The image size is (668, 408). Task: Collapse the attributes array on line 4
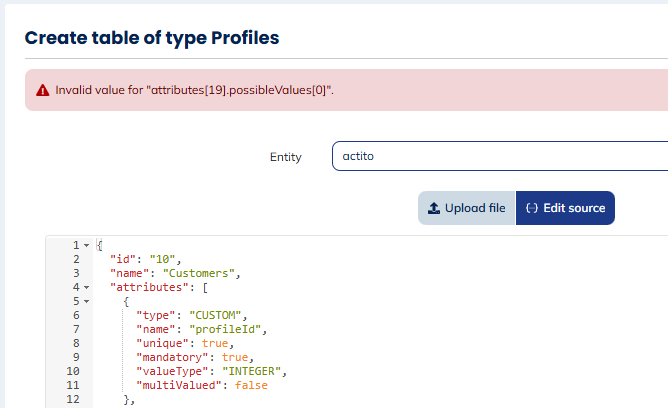coord(87,287)
